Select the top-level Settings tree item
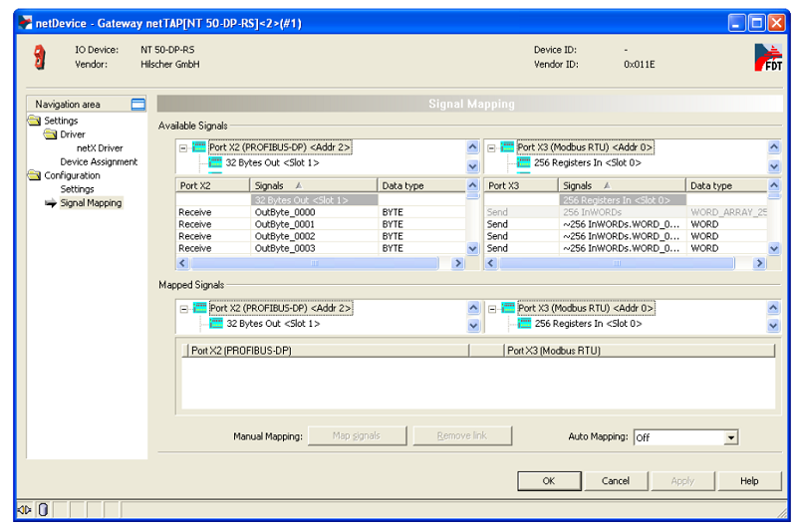Viewport: 797px width, 532px height. tap(61, 121)
